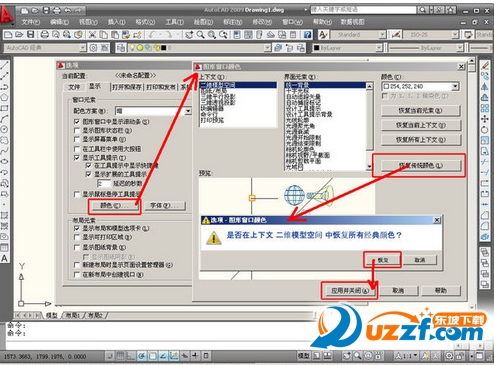The image size is (494, 365).
Task: Open the Layer Properties Manager icon
Action: pos(121,48)
